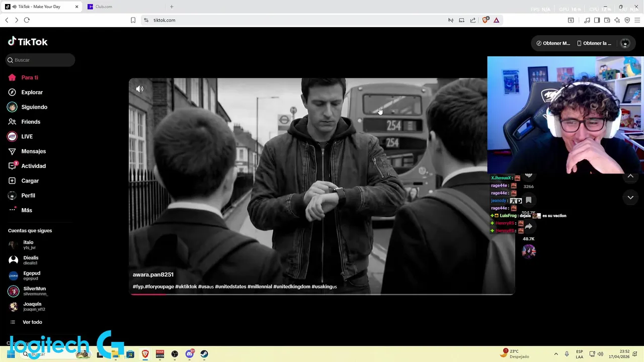Viewport: 644px width, 362px height.
Task: Click the Obtener M... coins button
Action: click(x=553, y=43)
